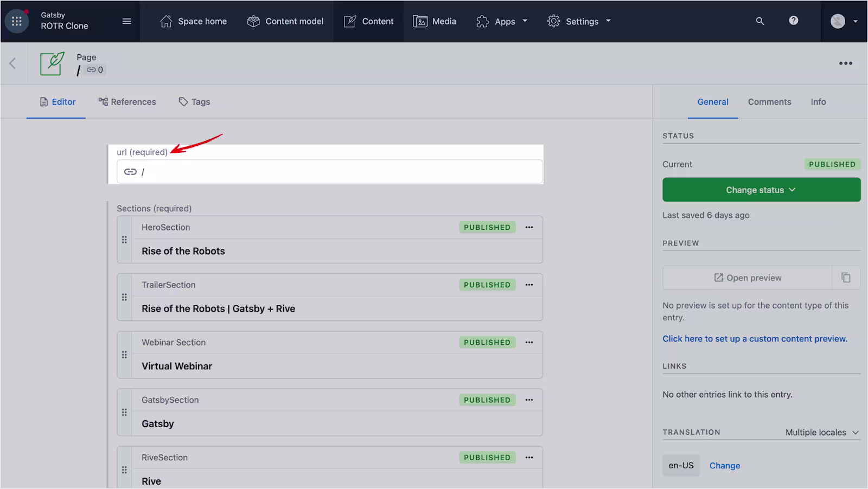This screenshot has height=489, width=868.
Task: Open the apps grid launcher icon
Action: click(17, 21)
